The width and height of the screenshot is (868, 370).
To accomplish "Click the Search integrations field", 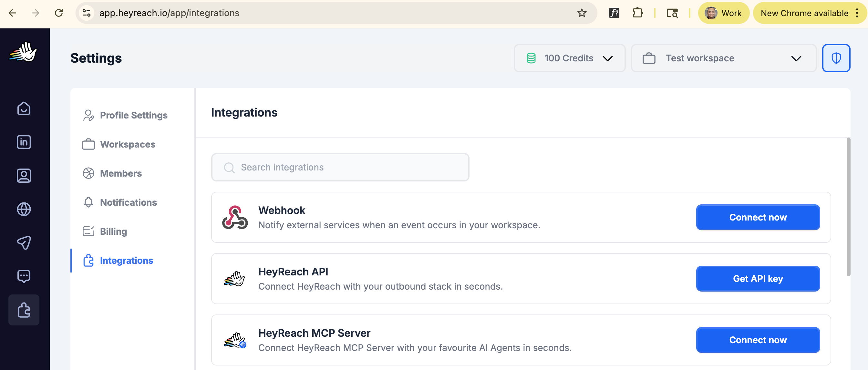I will coord(340,168).
